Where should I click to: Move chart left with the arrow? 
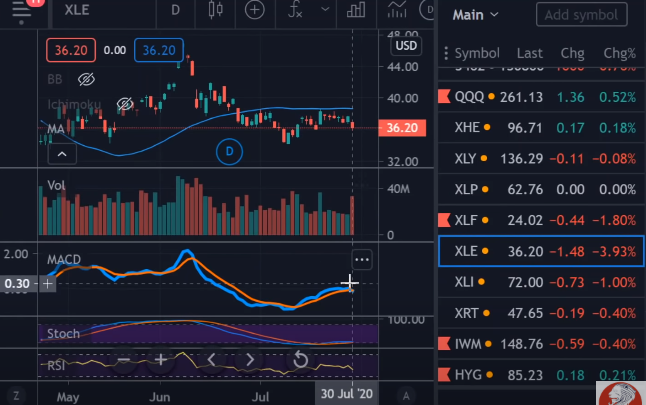click(211, 360)
